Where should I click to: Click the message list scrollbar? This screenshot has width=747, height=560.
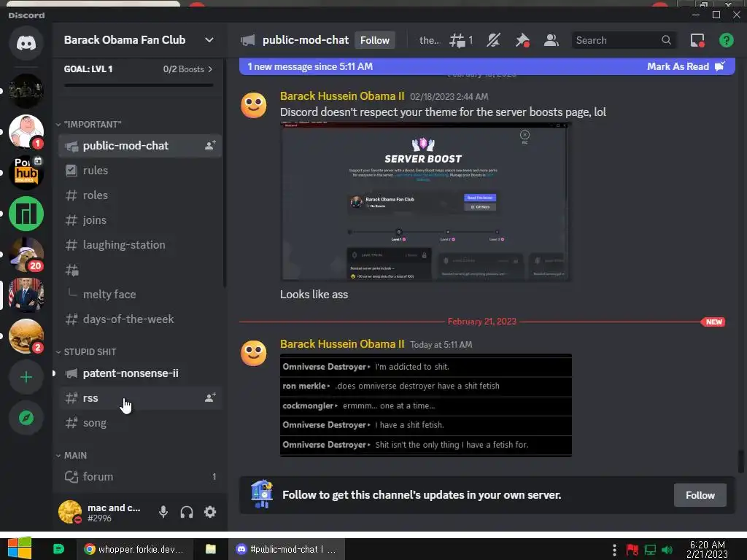click(740, 462)
